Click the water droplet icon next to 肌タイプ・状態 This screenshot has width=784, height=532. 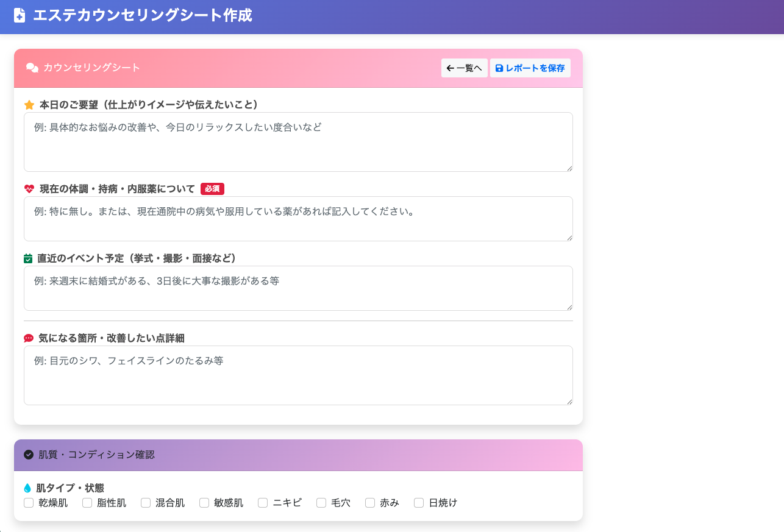[28, 488]
